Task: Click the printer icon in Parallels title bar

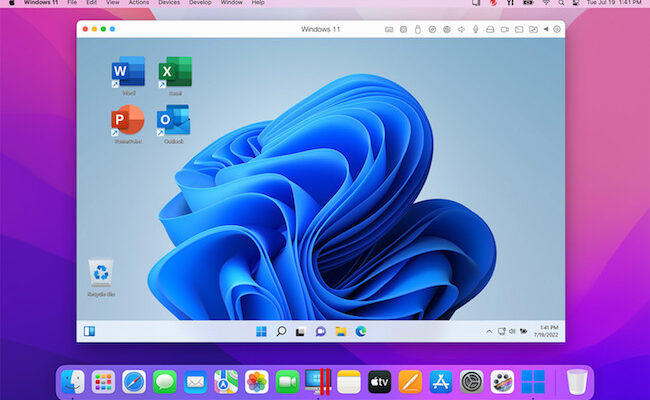Action: tap(490, 29)
